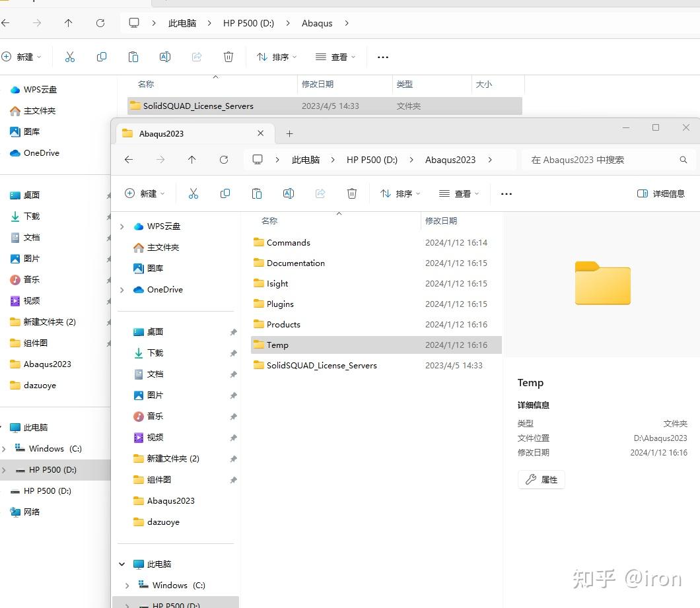Click computer icon in Abaqus2023 address bar
The height and width of the screenshot is (608, 700).
click(x=258, y=159)
